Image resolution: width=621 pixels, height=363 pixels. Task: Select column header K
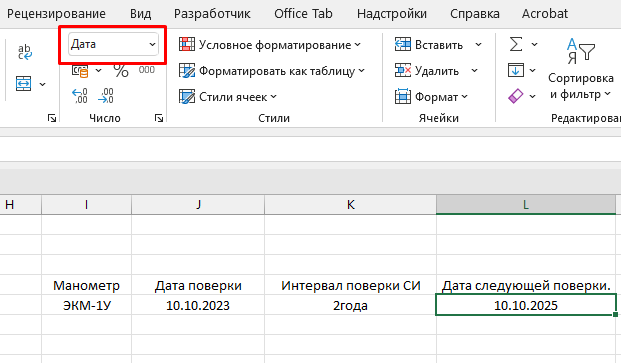click(351, 205)
